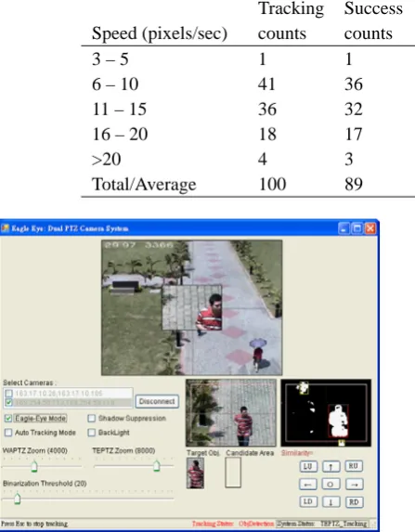This screenshot has height=532, width=415.
Task: Click the '11 – 15' speed row cell
Action: pyautogui.click(x=119, y=110)
